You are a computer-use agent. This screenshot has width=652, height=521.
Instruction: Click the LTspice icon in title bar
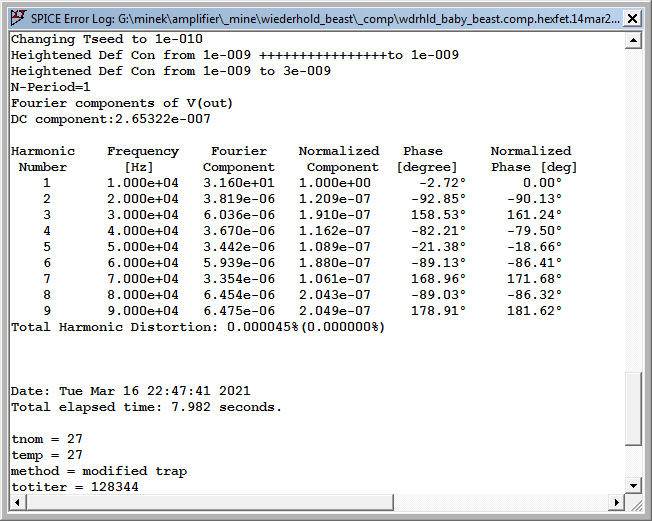(18, 18)
